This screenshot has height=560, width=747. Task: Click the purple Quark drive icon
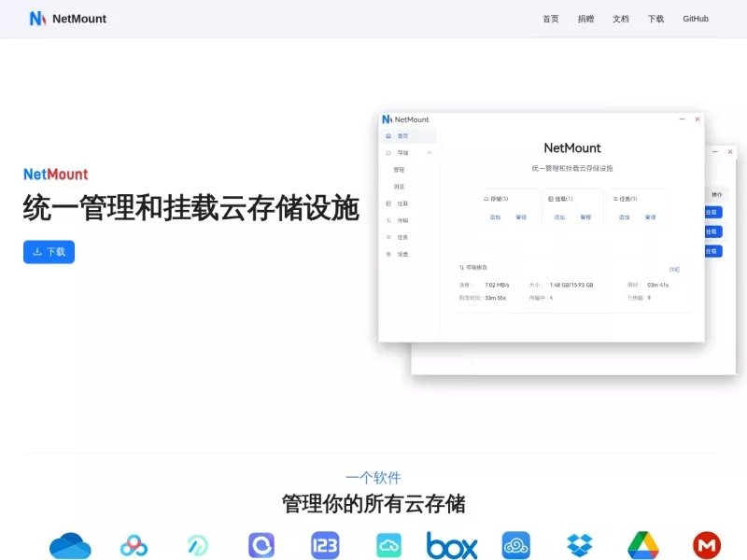pyautogui.click(x=261, y=545)
